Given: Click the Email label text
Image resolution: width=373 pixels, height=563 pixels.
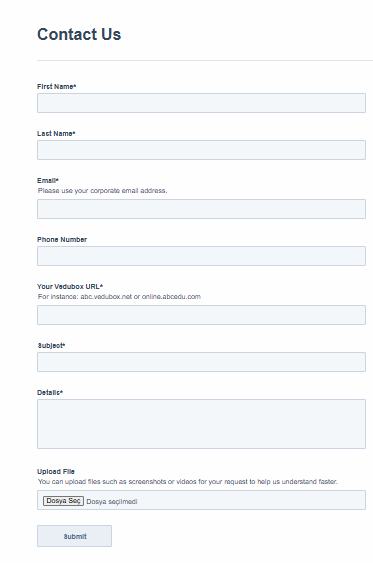Looking at the screenshot, I should tap(48, 181).
